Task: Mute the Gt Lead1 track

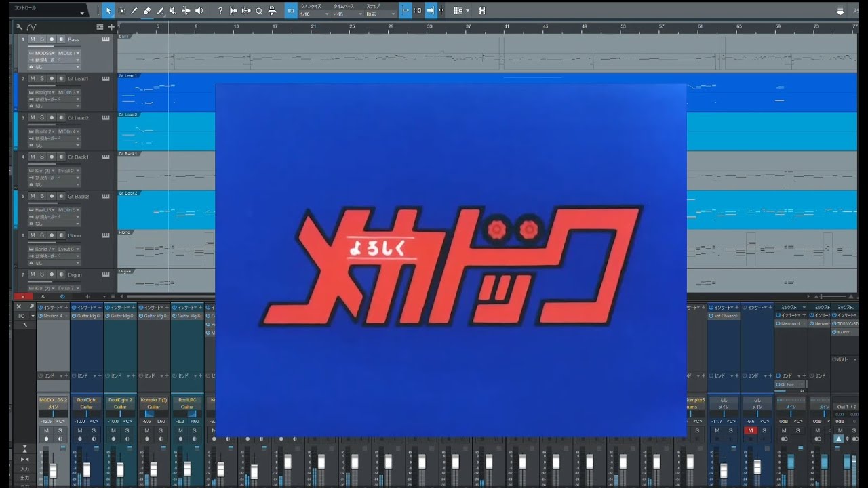Action: point(32,79)
